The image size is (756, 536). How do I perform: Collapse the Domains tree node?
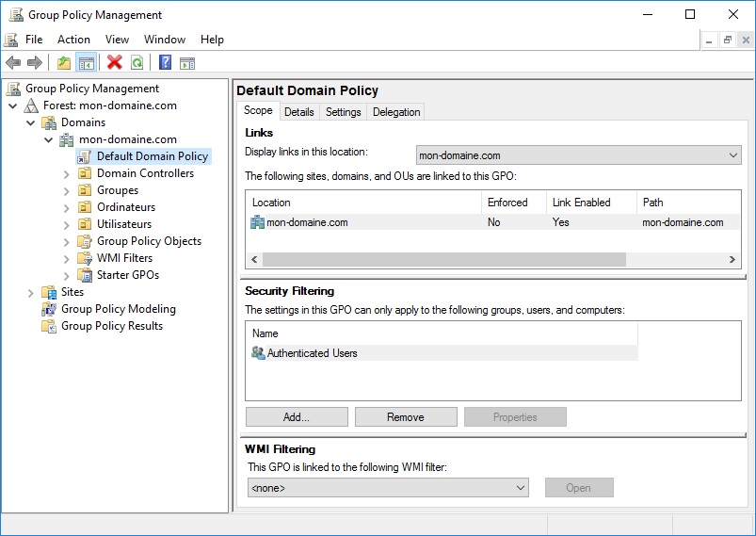tap(31, 122)
